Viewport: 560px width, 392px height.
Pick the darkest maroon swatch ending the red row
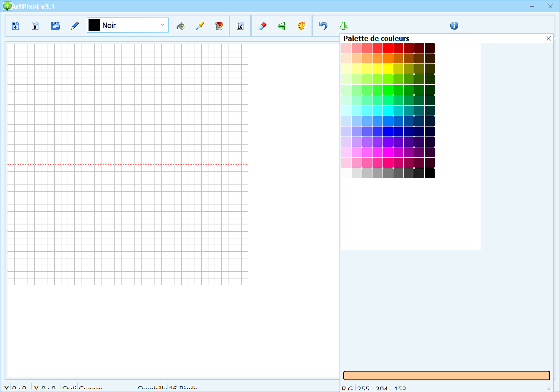pos(430,48)
